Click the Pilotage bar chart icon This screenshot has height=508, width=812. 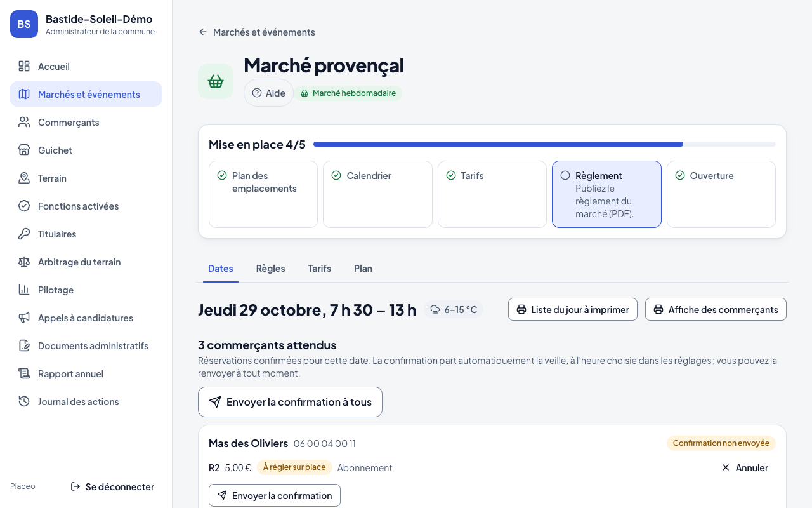tap(24, 290)
